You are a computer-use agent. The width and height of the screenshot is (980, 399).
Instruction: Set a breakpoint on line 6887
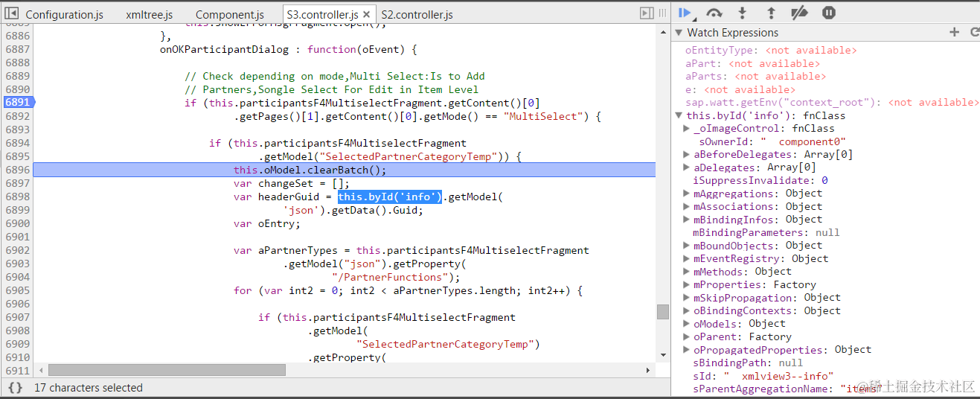[x=18, y=49]
